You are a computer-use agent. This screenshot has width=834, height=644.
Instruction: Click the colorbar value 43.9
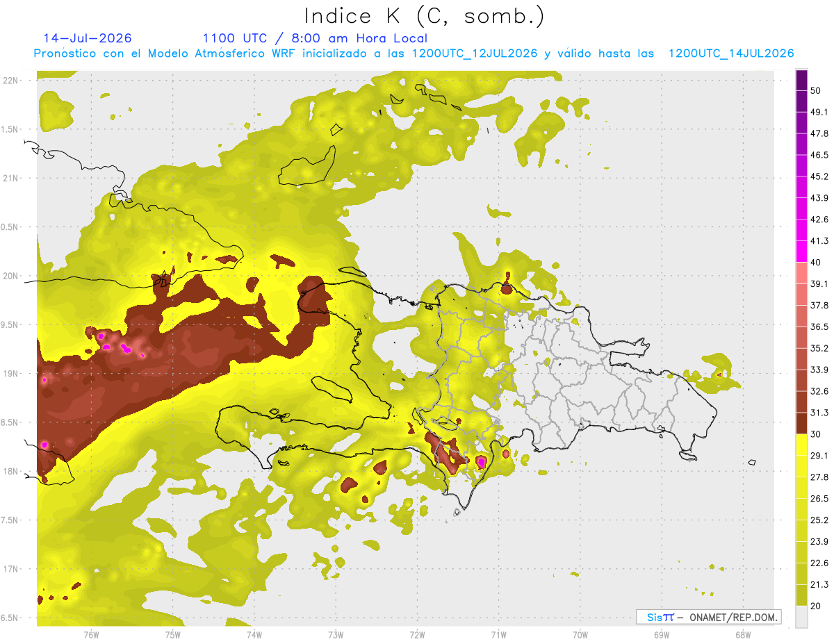tap(819, 198)
